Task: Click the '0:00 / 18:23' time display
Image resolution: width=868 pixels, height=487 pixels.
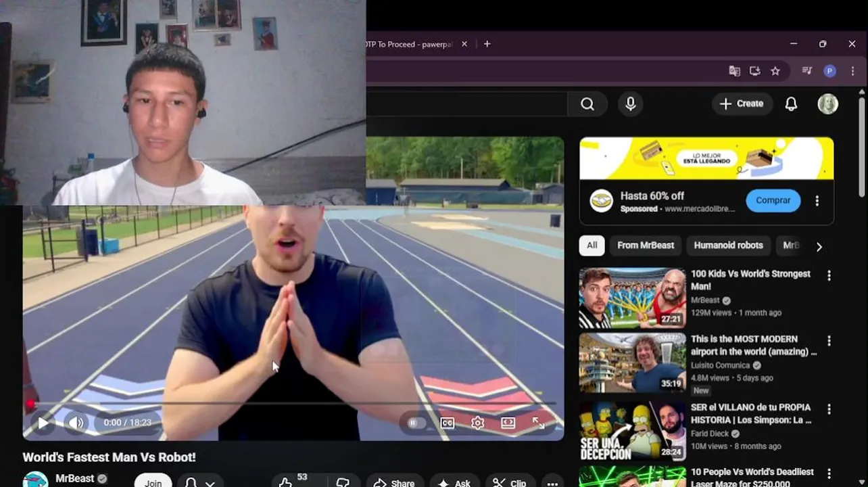Action: (x=127, y=423)
